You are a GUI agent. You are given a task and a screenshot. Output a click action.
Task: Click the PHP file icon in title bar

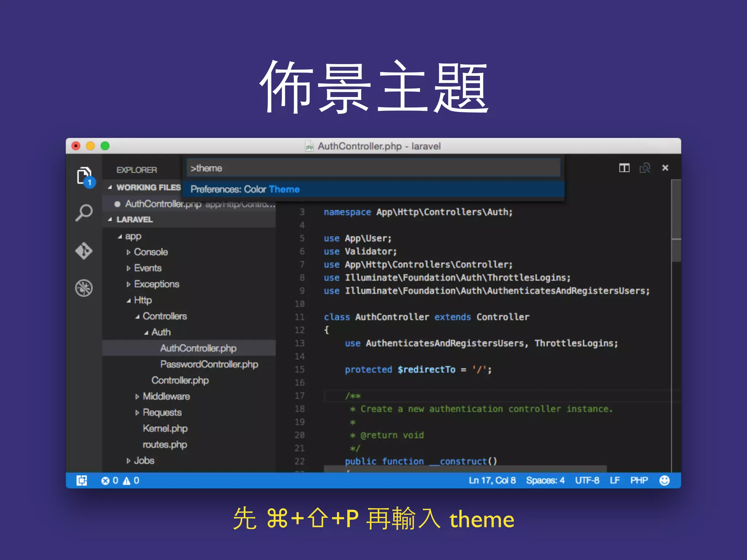309,146
